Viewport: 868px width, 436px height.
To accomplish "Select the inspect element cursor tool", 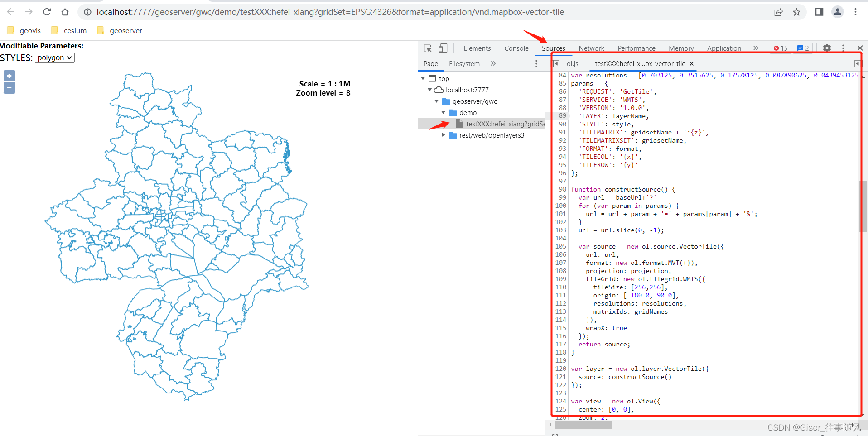I will tap(427, 48).
